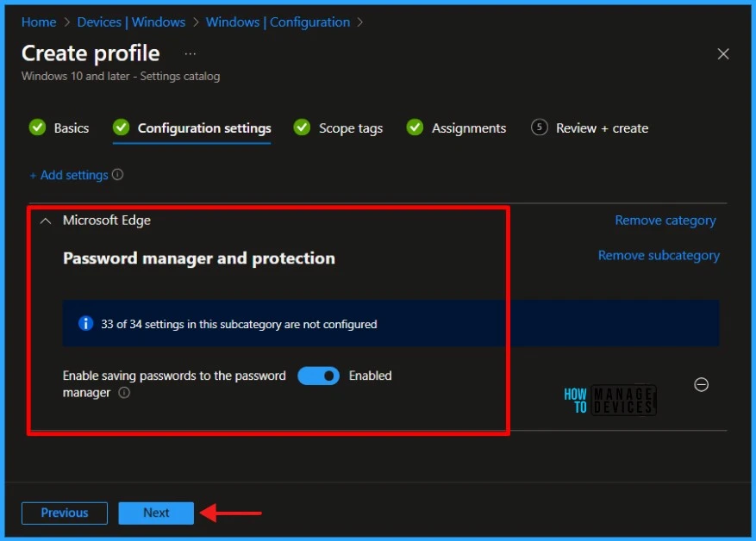The width and height of the screenshot is (756, 541).
Task: Click the blue info icon in the banner
Action: click(86, 323)
